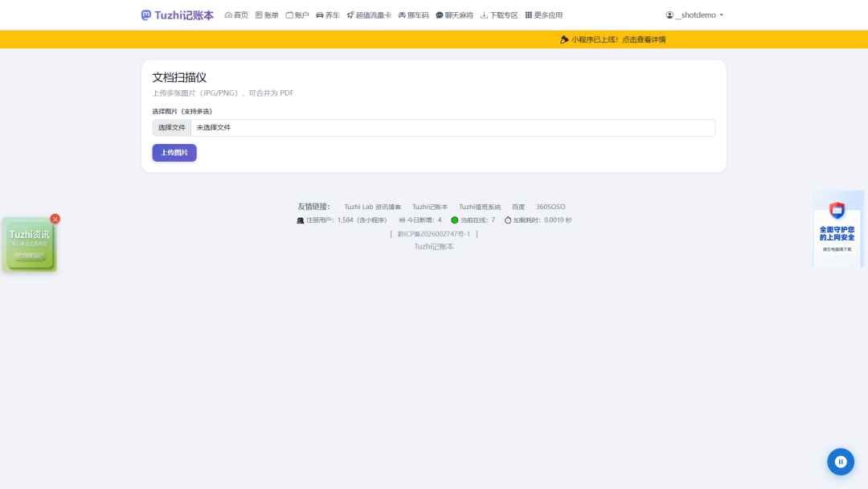Open the 百度 footer link
Image resolution: width=868 pixels, height=489 pixels.
[518, 207]
